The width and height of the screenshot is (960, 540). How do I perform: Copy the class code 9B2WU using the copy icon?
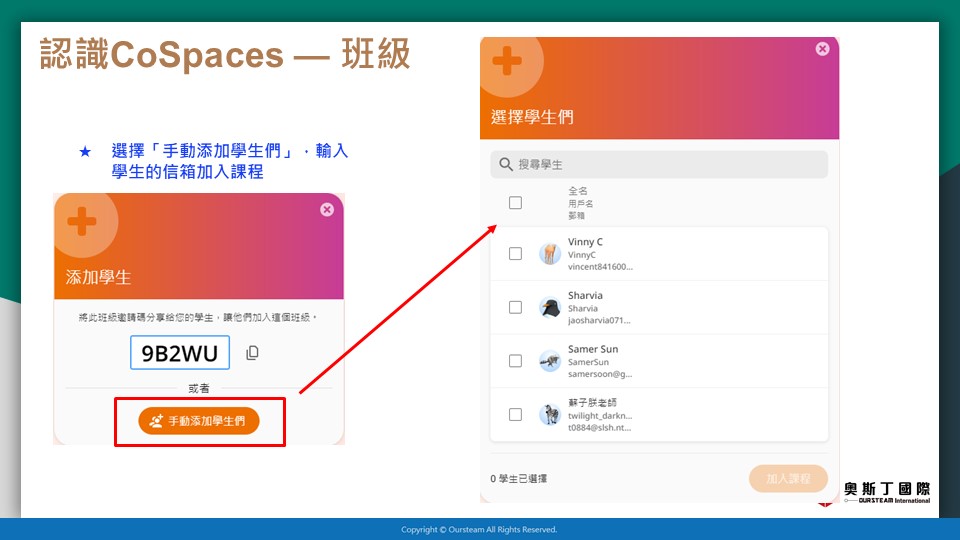coord(252,353)
